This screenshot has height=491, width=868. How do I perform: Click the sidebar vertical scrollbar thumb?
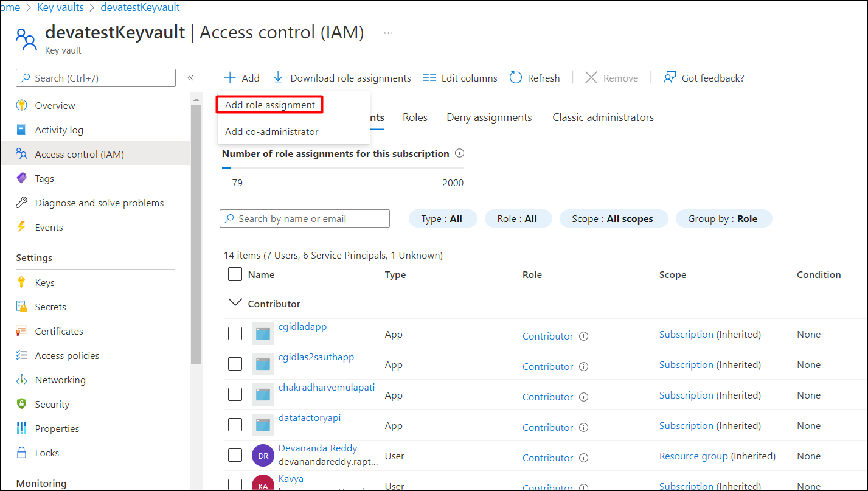196,234
